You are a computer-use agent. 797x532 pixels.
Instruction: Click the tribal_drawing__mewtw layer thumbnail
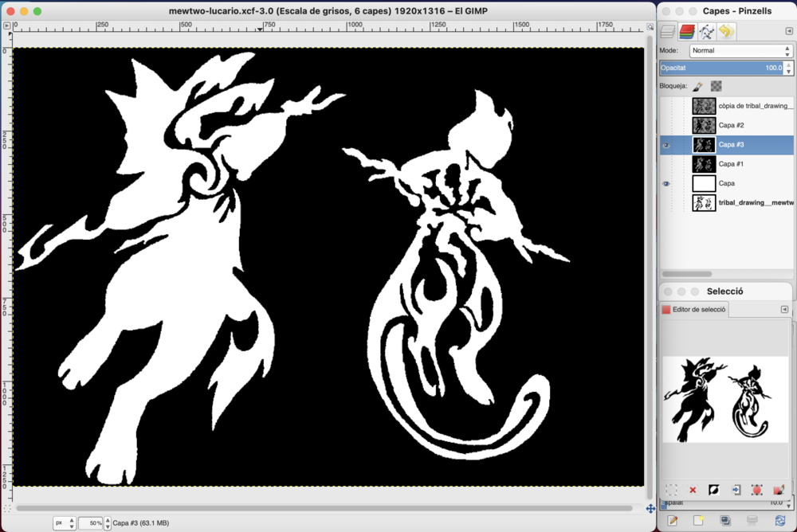(704, 203)
